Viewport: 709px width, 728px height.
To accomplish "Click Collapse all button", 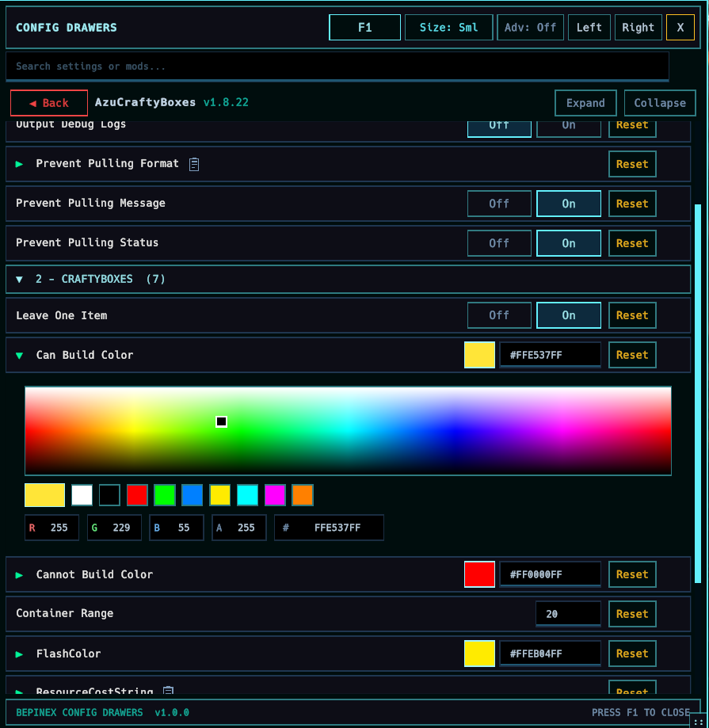I will click(x=660, y=103).
